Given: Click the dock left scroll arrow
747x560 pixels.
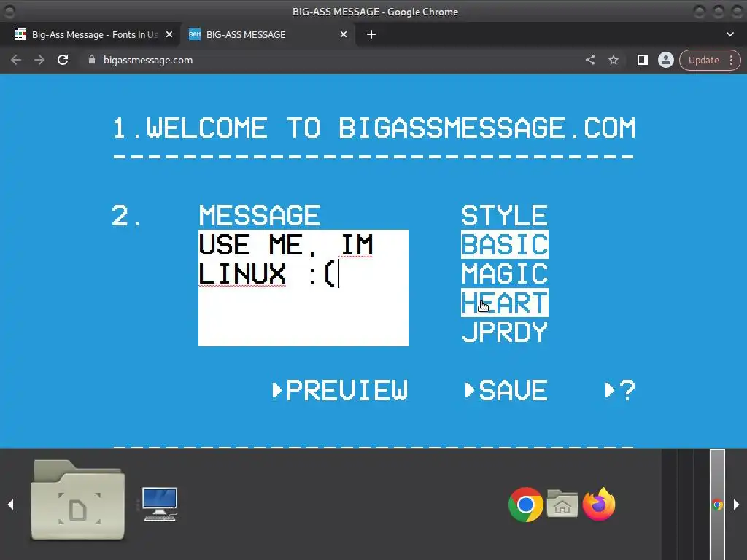Looking at the screenshot, I should coord(10,505).
